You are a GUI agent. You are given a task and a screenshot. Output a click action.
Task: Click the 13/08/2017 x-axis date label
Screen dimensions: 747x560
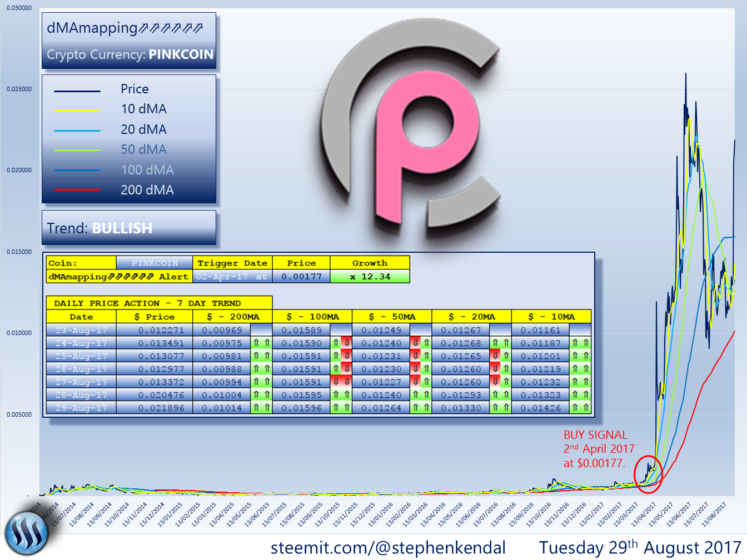pyautogui.click(x=714, y=514)
